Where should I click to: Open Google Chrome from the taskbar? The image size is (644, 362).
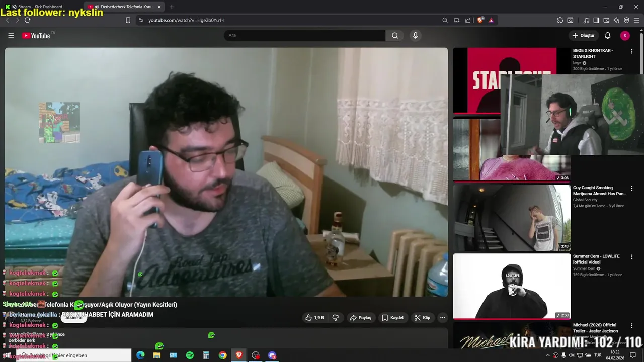pyautogui.click(x=222, y=355)
